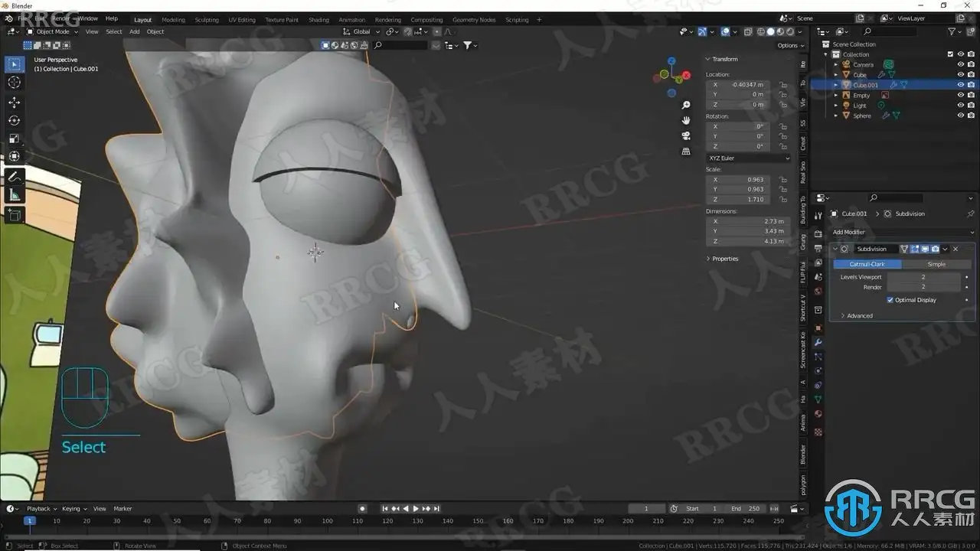Remove the Subdivision modifier with X
Screen dimensions: 980x551
click(955, 249)
